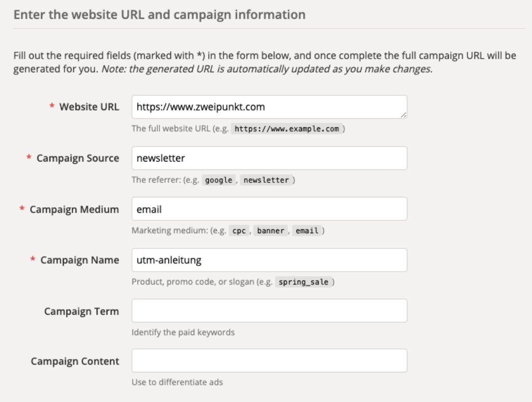Screen dimensions: 532x402
Task: Click the Website URL text field
Action: tap(269, 107)
